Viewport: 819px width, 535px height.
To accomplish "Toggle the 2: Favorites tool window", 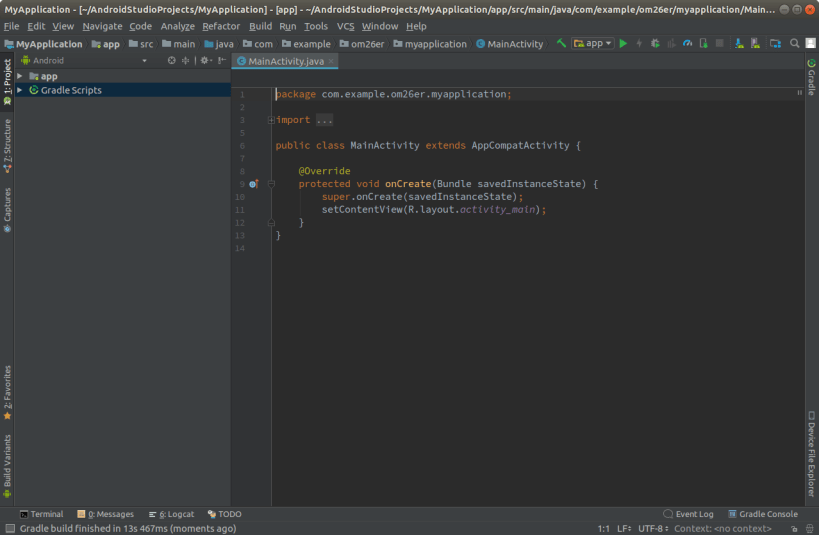I will [x=7, y=393].
